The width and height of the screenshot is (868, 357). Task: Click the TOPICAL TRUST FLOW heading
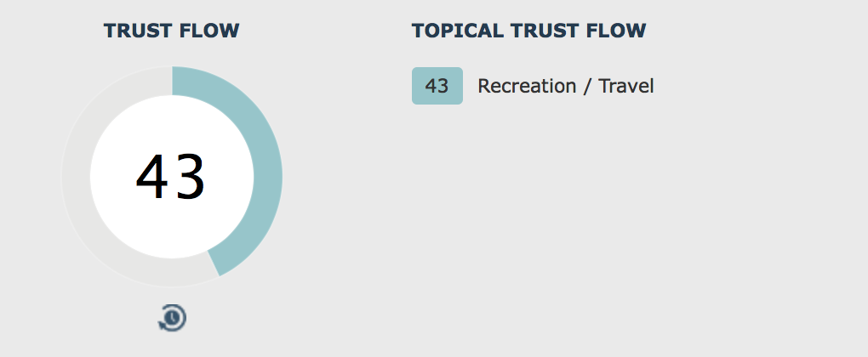tap(528, 31)
